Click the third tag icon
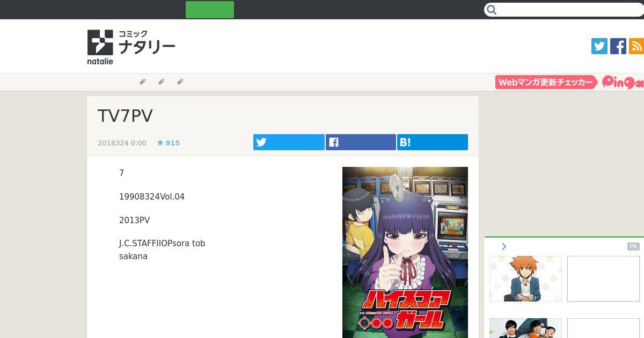 tap(180, 82)
